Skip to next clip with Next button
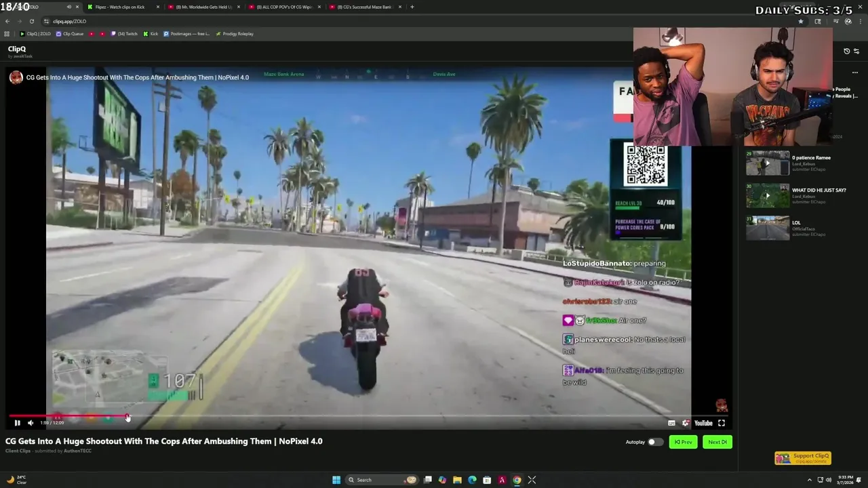 (x=717, y=442)
